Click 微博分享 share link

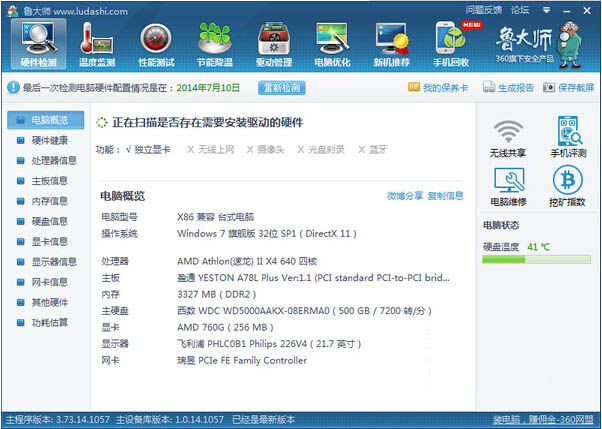pos(405,196)
